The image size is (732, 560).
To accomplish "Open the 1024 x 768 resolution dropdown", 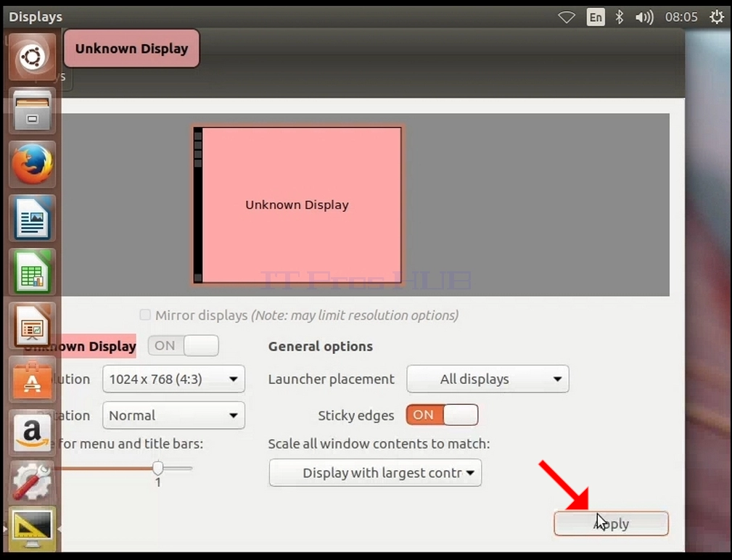I will coord(173,379).
